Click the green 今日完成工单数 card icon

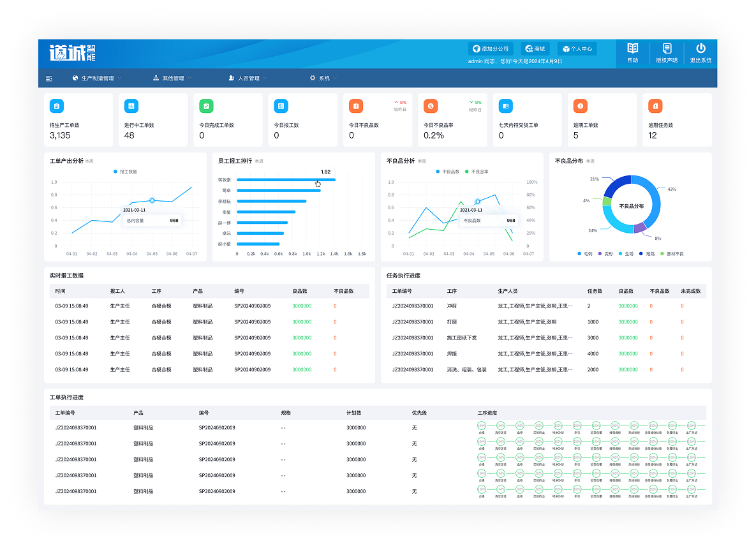[206, 106]
